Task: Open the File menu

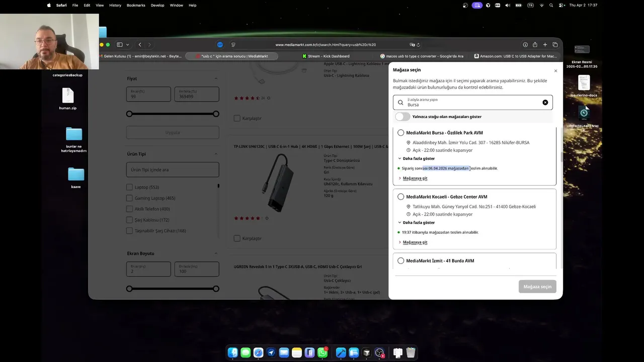Action: pyautogui.click(x=75, y=5)
